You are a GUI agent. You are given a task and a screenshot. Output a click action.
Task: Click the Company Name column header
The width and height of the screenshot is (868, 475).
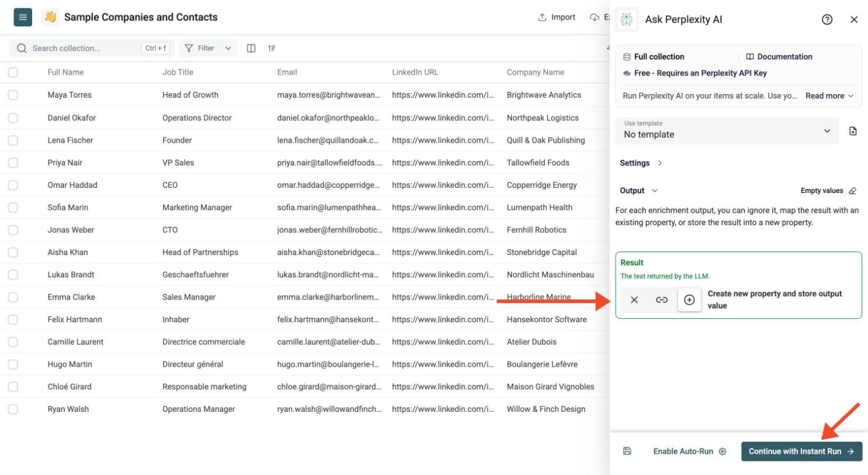tap(535, 73)
